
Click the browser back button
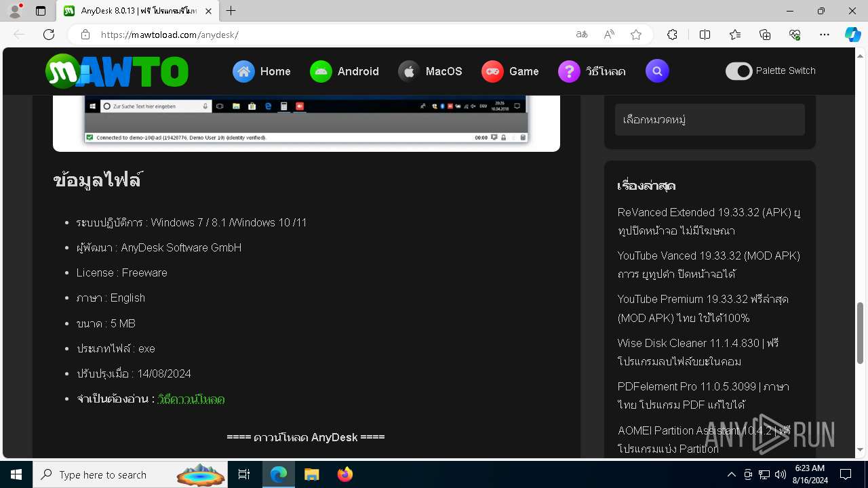coord(19,35)
